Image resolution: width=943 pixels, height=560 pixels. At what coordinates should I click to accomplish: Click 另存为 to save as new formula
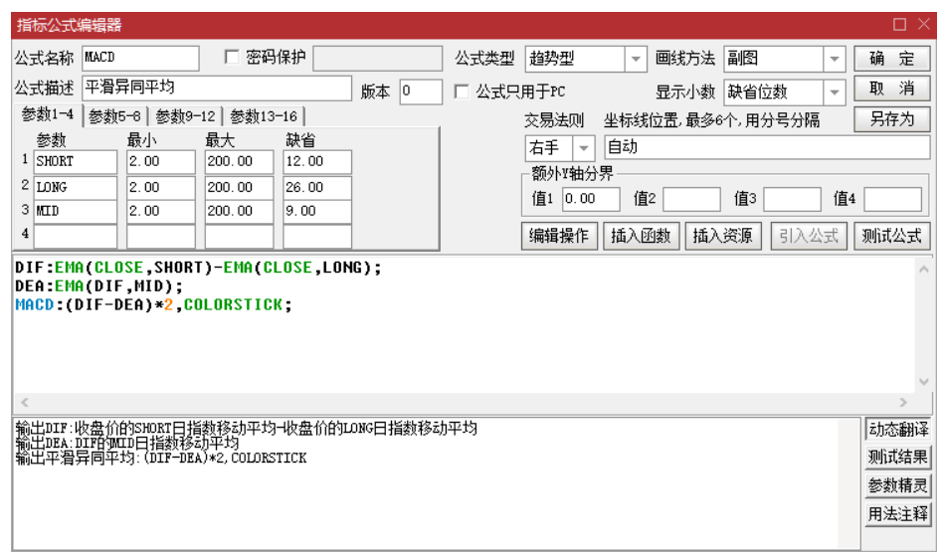click(891, 119)
